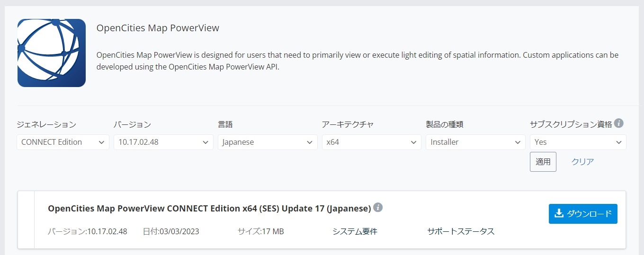Open the サブスクリプション資格 Yes dropdown
The width and height of the screenshot is (644, 255).
click(578, 142)
